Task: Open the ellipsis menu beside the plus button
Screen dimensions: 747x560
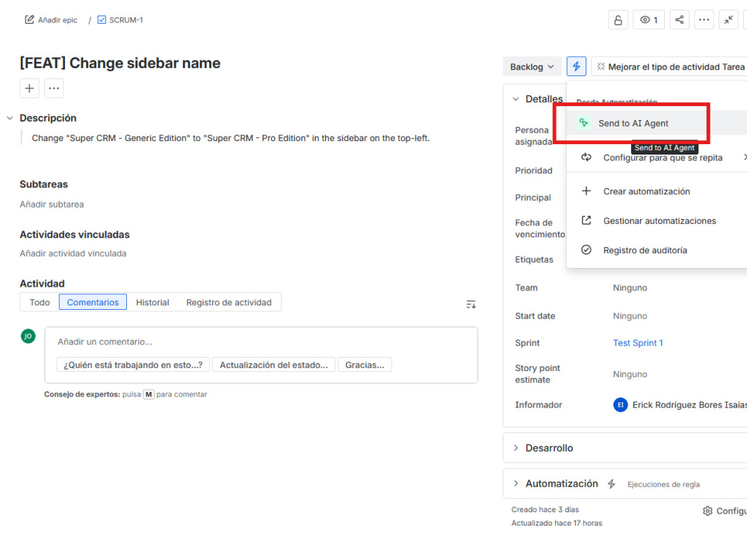Action: pyautogui.click(x=54, y=88)
